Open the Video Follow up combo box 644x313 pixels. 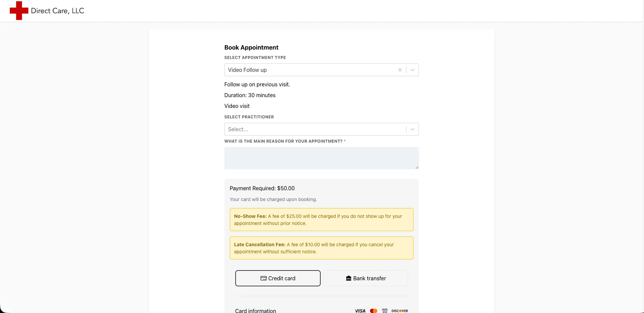pos(321,70)
